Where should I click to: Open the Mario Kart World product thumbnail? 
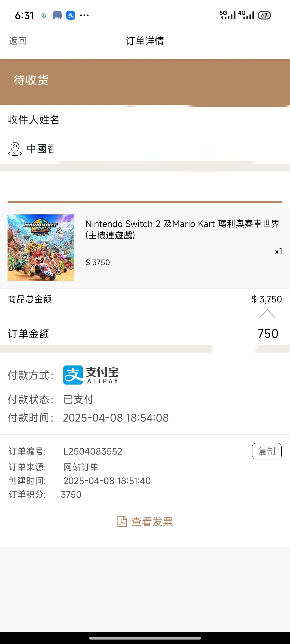click(x=41, y=247)
